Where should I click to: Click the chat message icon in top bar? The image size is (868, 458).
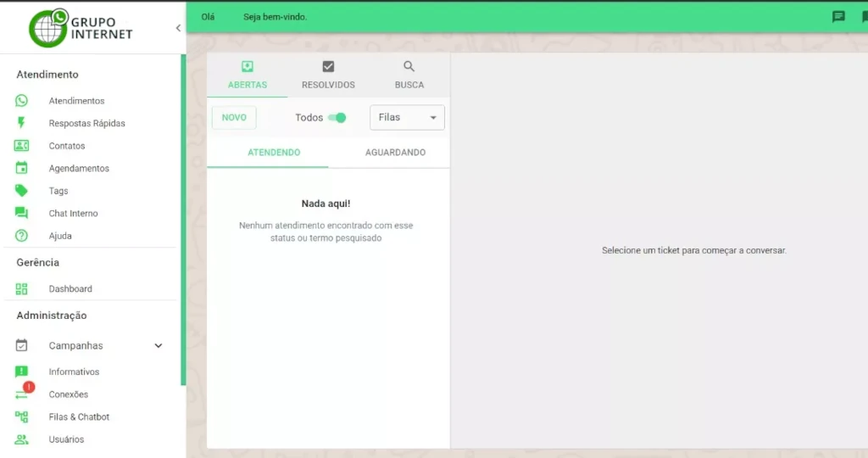[838, 17]
